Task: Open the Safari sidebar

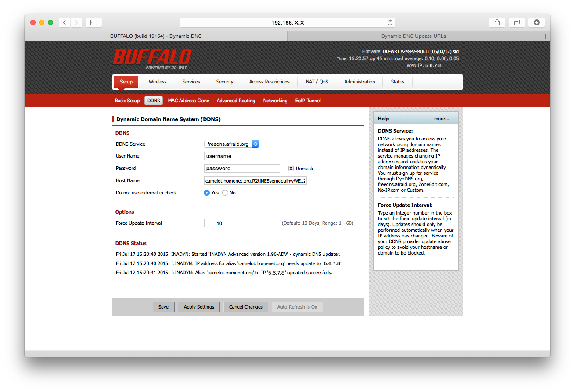Action: pos(93,22)
